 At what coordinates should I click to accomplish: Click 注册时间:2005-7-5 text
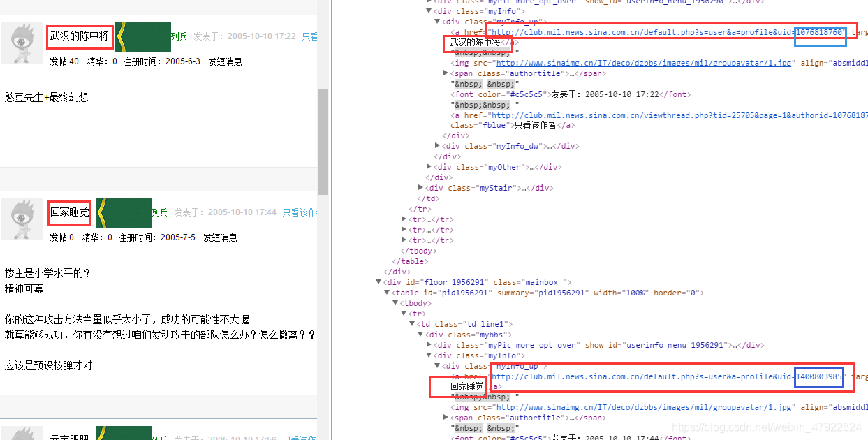coord(157,237)
